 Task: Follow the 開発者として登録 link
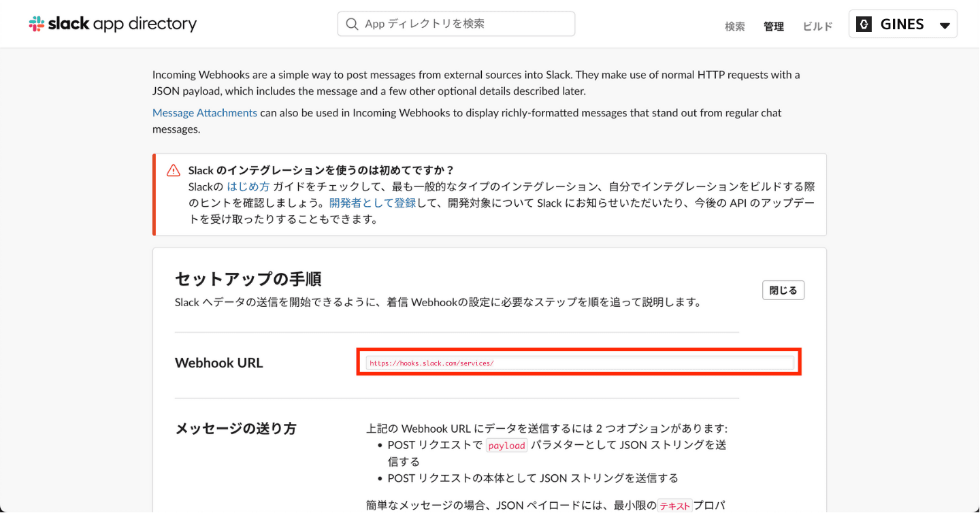tap(363, 203)
